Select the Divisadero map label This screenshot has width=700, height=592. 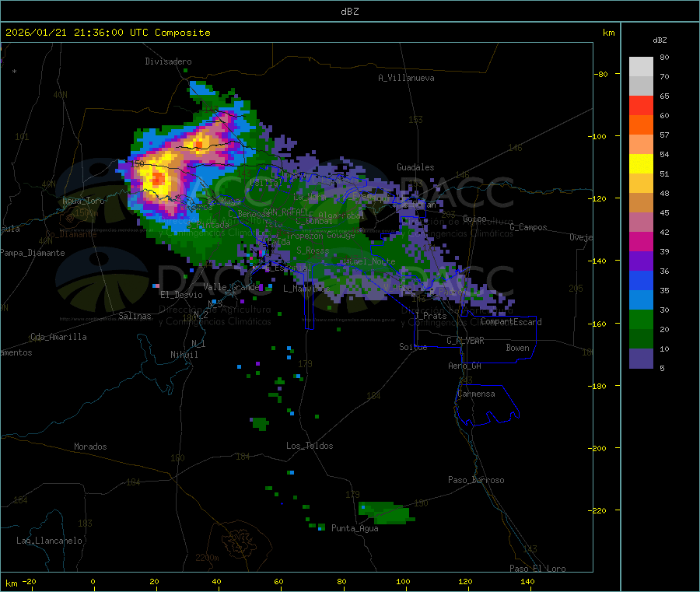(168, 61)
